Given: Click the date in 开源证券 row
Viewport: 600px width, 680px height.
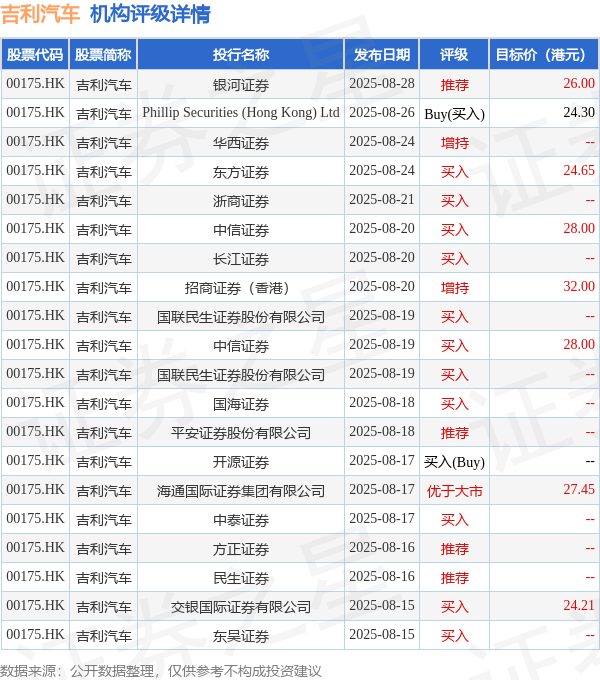Looking at the screenshot, I should (382, 461).
